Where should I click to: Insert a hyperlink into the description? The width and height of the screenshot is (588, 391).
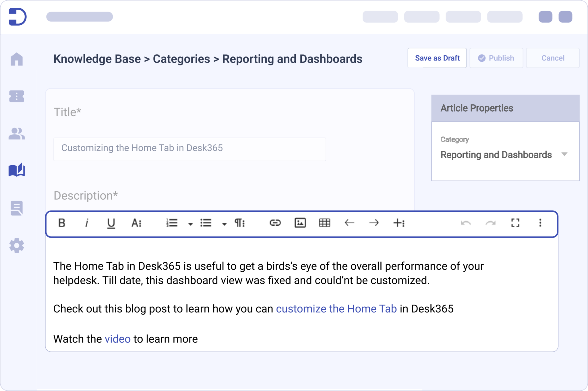click(x=275, y=223)
